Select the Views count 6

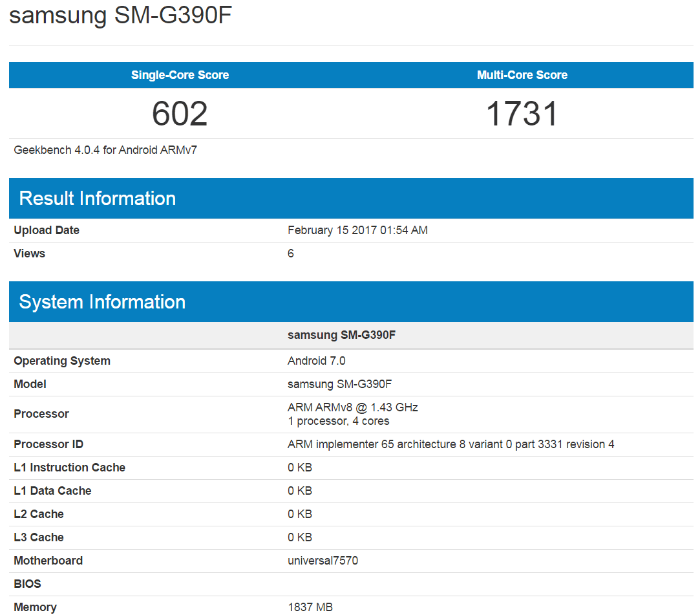pyautogui.click(x=291, y=254)
